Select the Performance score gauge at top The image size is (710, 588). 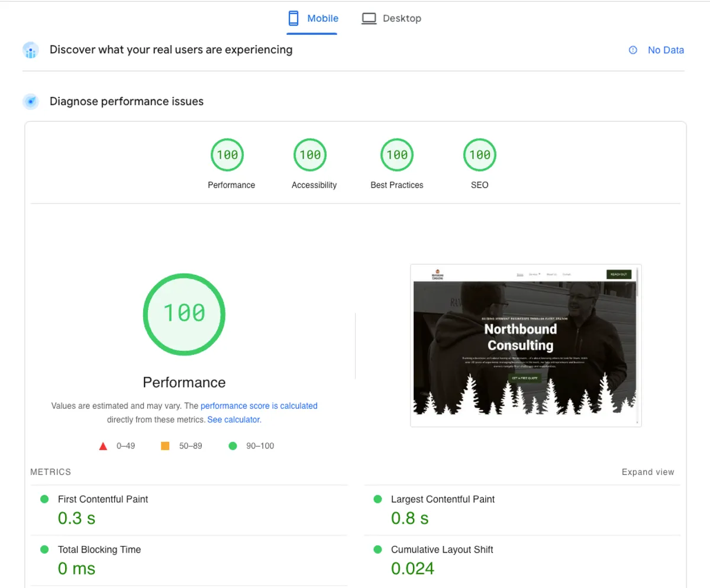(227, 155)
